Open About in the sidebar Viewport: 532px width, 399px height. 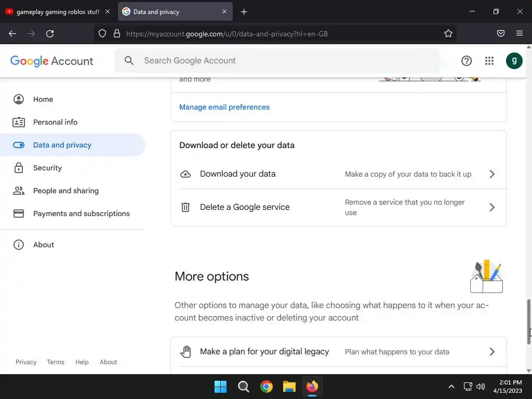pyautogui.click(x=73, y=245)
